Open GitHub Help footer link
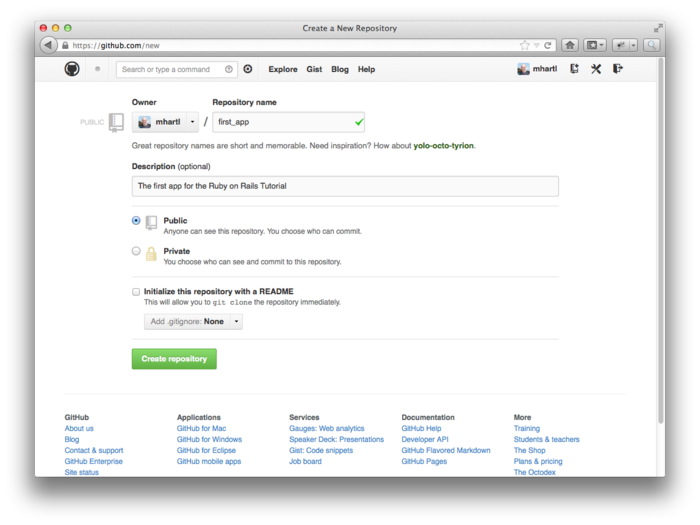The image size is (700, 525). [x=421, y=429]
